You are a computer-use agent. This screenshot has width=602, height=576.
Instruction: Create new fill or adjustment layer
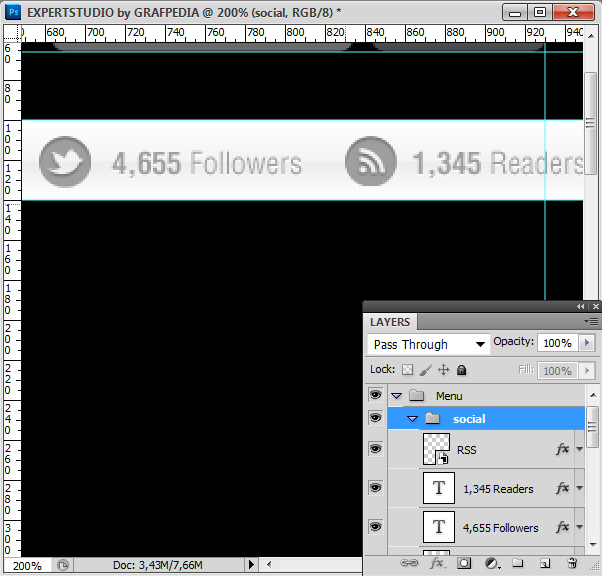click(x=491, y=564)
